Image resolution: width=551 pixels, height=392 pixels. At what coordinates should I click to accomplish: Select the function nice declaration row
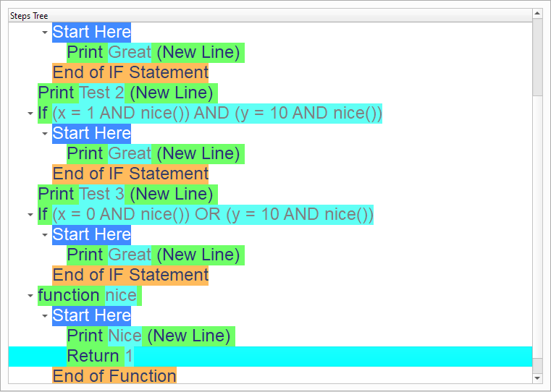pyautogui.click(x=87, y=295)
